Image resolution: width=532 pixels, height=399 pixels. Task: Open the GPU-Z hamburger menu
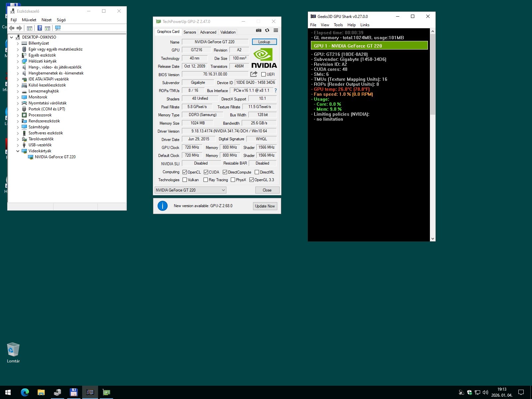[276, 30]
